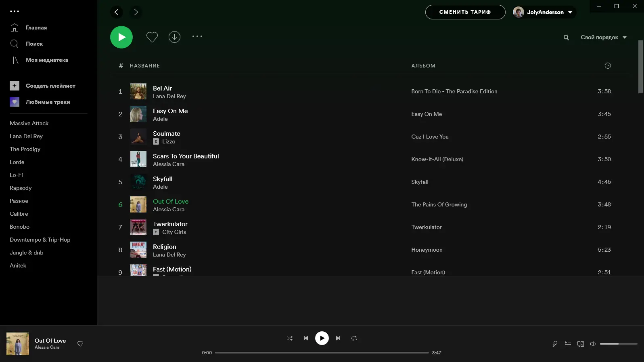Sort by the duration clock icon
644x362 pixels.
[x=608, y=65]
